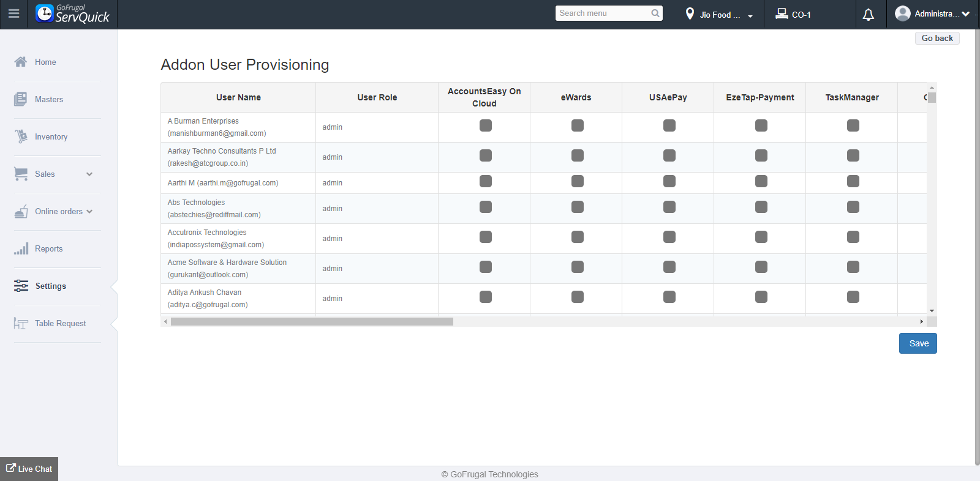Click the search magnifier icon

[655, 13]
